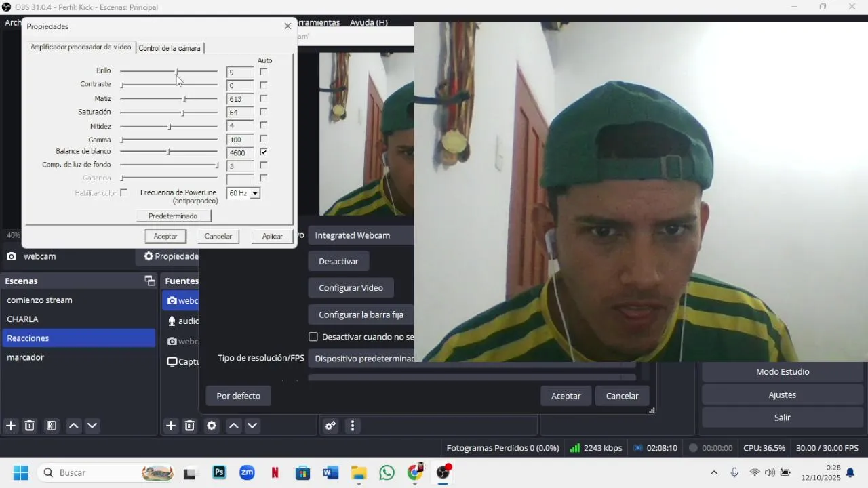Open Netflix from the taskbar
868x488 pixels.
click(275, 472)
